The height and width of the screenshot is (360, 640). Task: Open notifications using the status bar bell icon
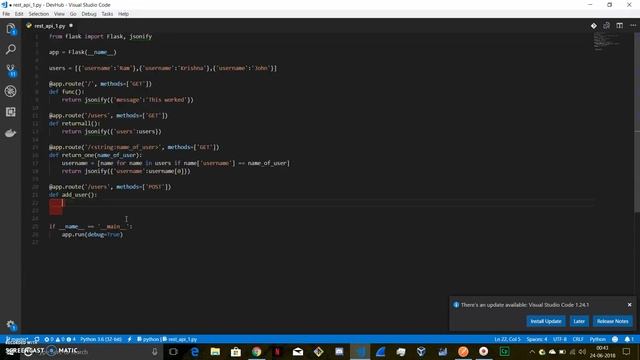pyautogui.click(x=628, y=339)
